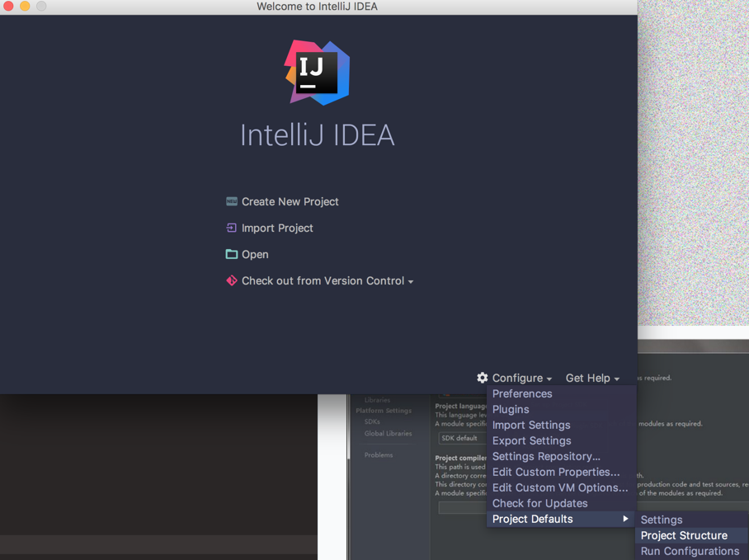Choose Import Project
The image size is (749, 560).
pyautogui.click(x=277, y=228)
